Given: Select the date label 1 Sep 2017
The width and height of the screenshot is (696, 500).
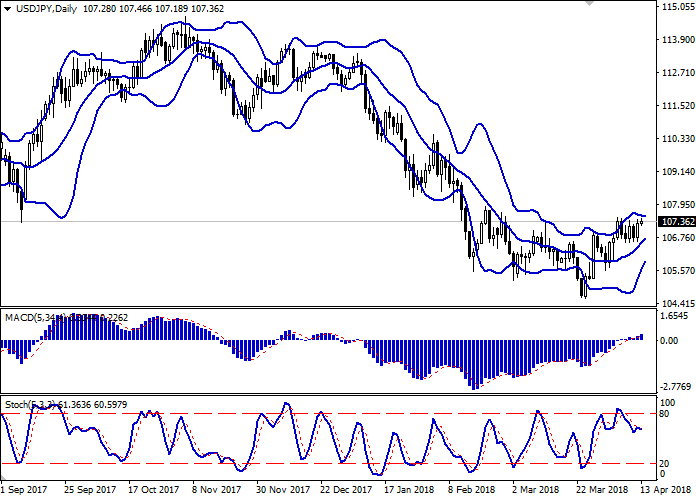Looking at the screenshot, I should coord(24,490).
